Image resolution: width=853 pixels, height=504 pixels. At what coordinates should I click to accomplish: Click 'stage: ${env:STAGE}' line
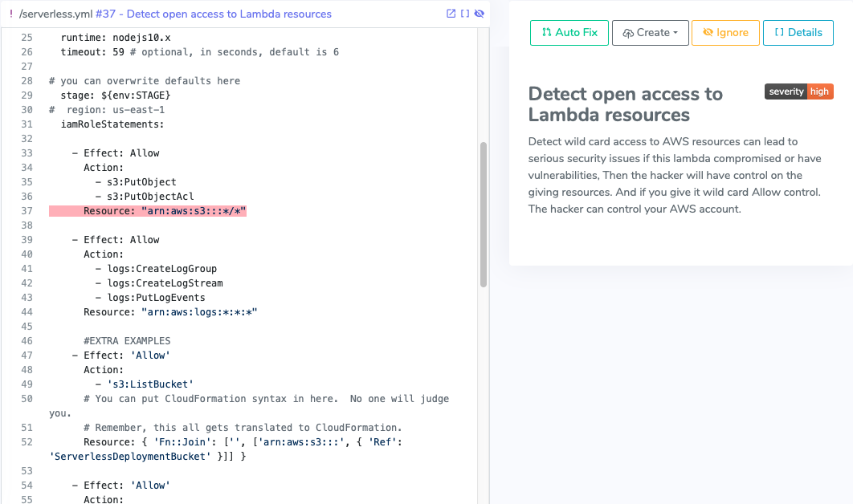(x=116, y=96)
